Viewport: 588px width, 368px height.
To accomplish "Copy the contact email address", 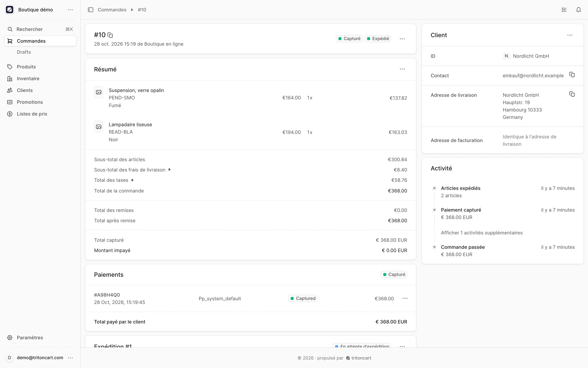I will point(572,75).
